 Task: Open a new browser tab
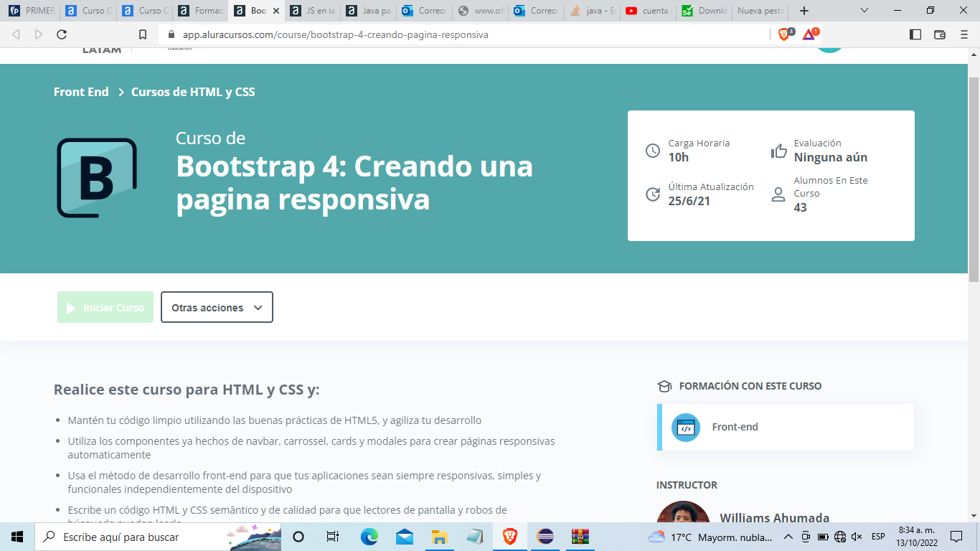tap(804, 11)
